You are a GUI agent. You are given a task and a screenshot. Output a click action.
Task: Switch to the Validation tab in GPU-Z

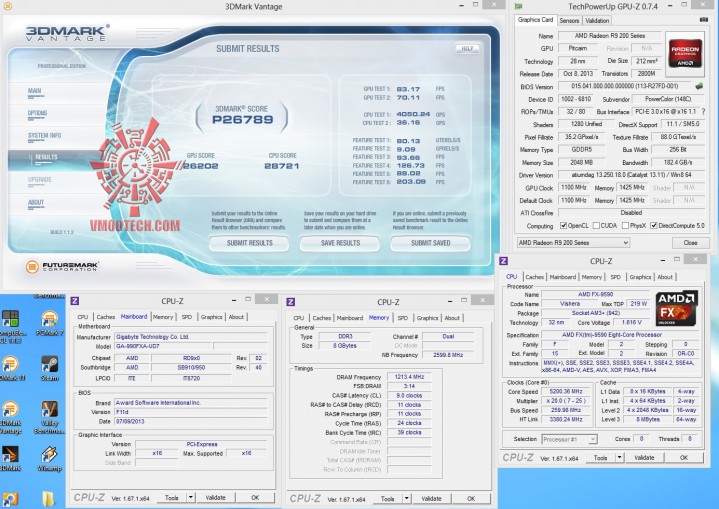pyautogui.click(x=597, y=21)
